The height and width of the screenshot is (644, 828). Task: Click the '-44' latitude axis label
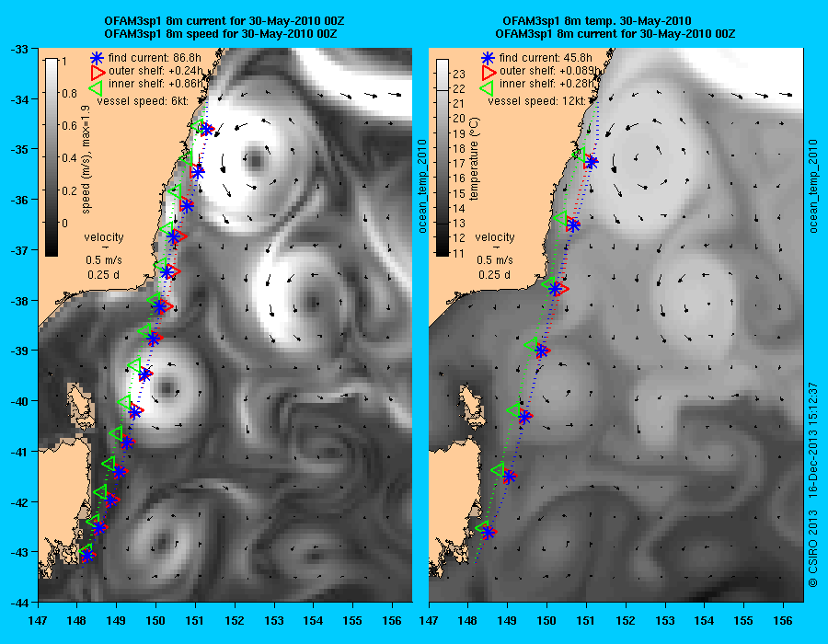19,603
